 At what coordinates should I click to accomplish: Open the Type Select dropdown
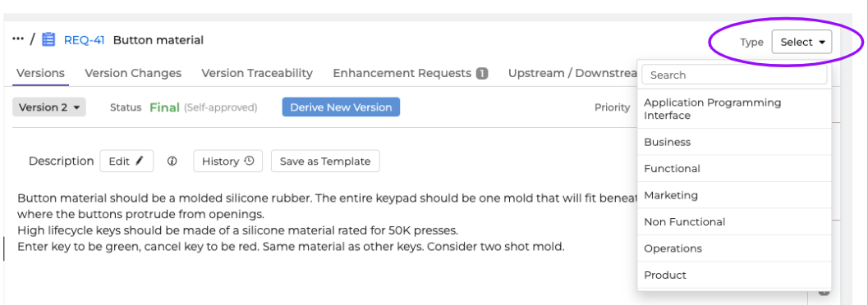point(801,42)
